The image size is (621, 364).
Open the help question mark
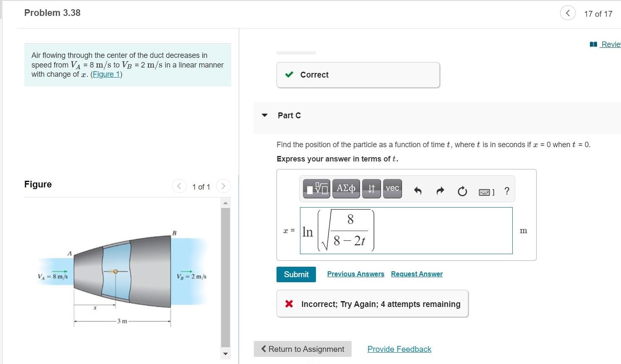click(507, 191)
